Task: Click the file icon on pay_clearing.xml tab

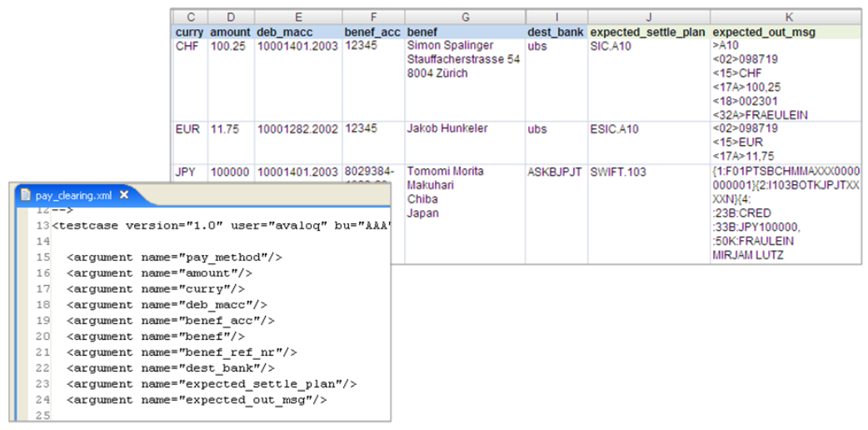Action: click(x=26, y=195)
